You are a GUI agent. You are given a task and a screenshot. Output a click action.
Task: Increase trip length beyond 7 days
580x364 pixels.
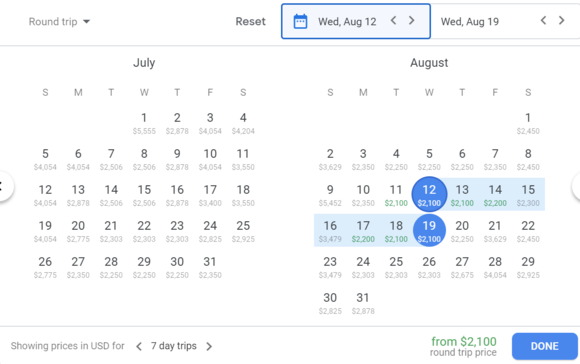point(209,347)
